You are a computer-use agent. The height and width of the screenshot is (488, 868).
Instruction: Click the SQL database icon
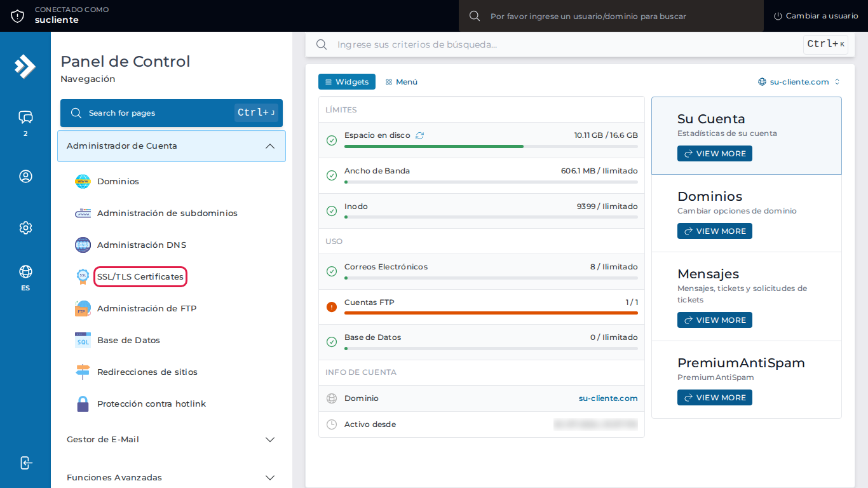[83, 341]
